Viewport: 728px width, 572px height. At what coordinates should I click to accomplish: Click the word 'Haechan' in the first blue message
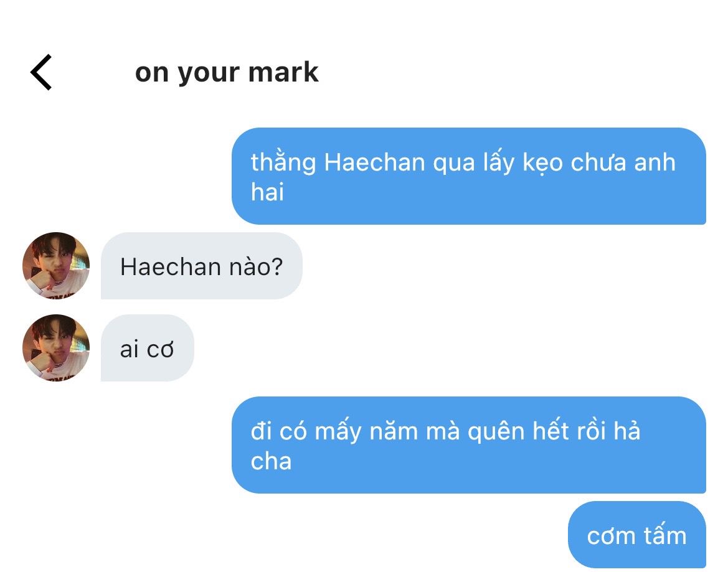tap(374, 163)
